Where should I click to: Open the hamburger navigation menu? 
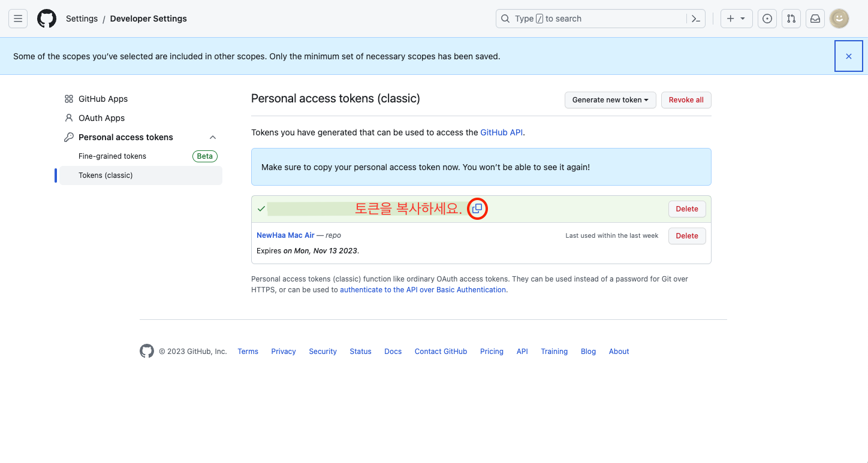tap(18, 19)
